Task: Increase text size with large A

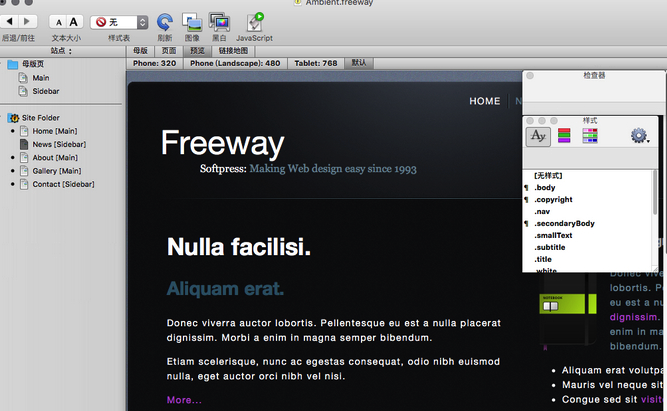Action: (x=74, y=22)
